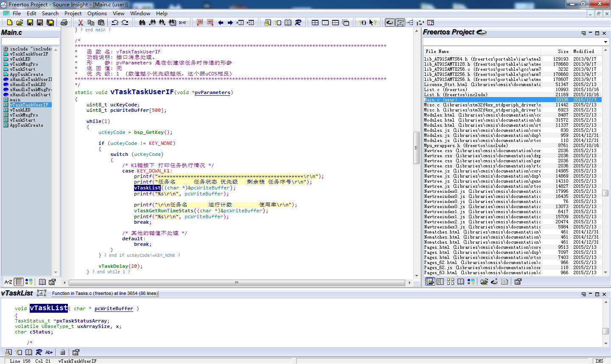The height and width of the screenshot is (364, 611).
Task: Click the Paste clipboard icon
Action: [101, 22]
